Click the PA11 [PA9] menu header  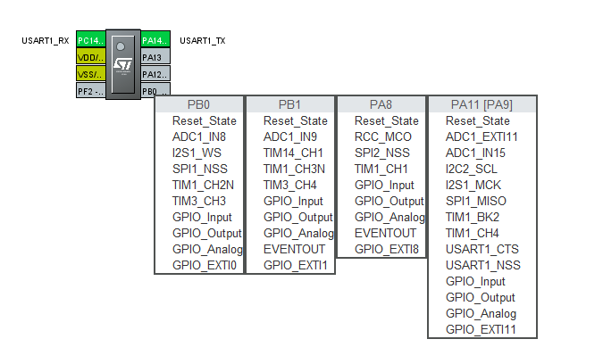pos(482,104)
